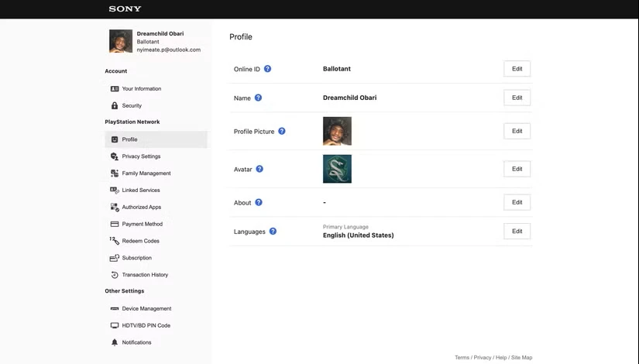The height and width of the screenshot is (364, 639).
Task: Open Authorized Apps page
Action: point(142,207)
